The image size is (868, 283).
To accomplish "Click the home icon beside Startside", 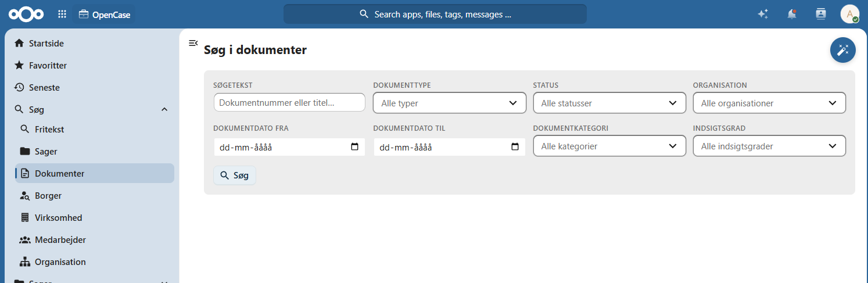I will (x=19, y=44).
